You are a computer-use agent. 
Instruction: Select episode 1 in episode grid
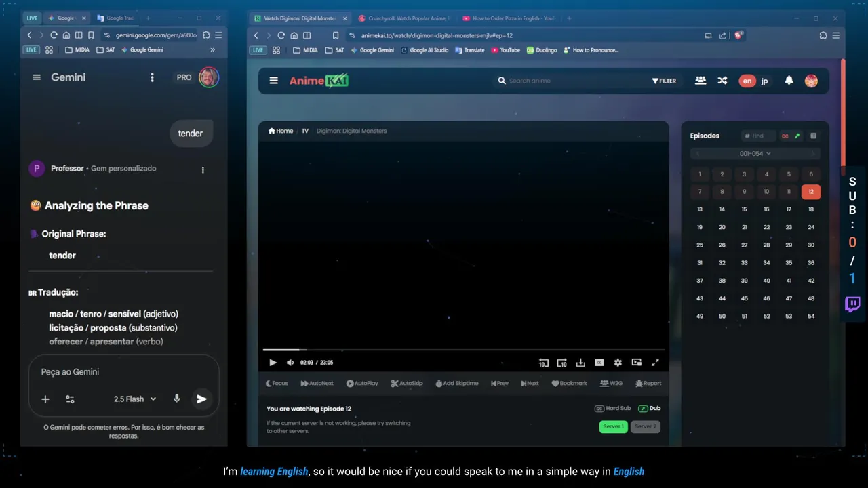(700, 174)
